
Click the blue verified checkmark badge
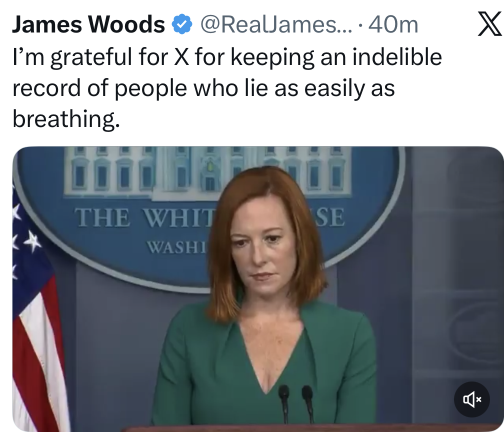click(182, 24)
